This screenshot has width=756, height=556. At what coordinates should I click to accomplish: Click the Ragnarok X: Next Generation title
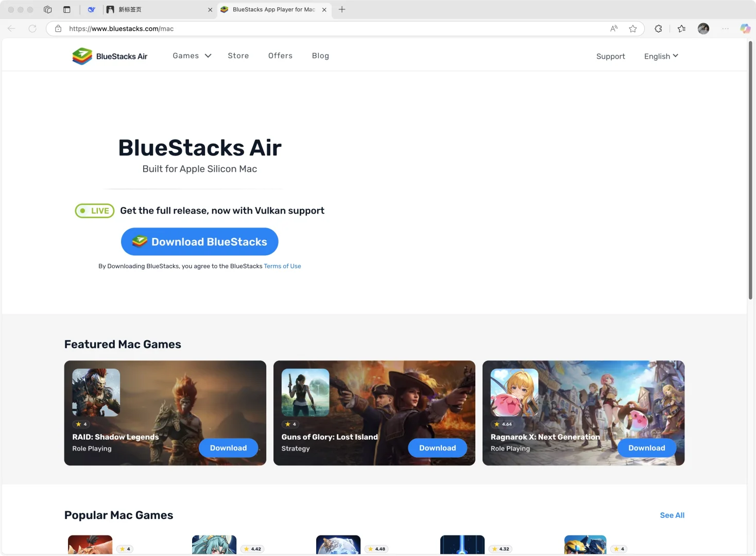545,437
